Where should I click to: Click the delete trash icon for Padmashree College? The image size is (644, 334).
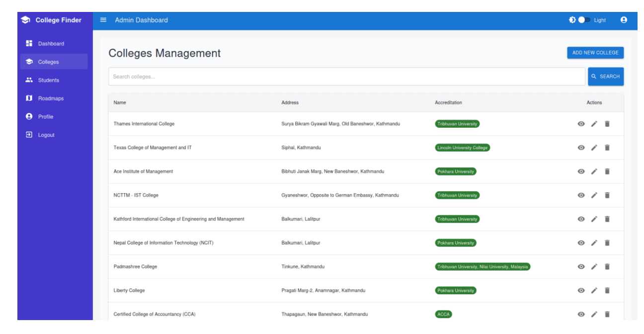click(x=607, y=266)
